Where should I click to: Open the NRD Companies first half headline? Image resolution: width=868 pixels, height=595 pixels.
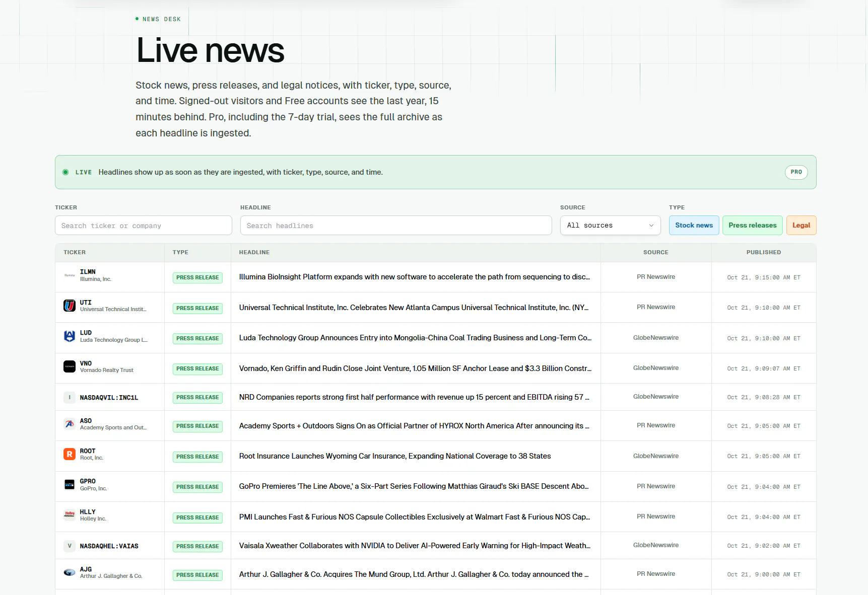pos(414,397)
